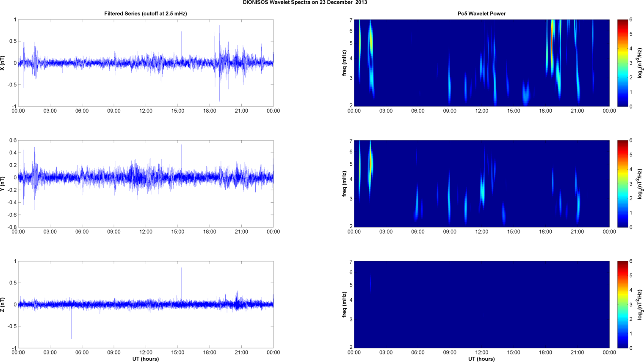The height and width of the screenshot is (362, 644).
Task: Click the '0.4' tick on the Y plot
Action: [13, 153]
